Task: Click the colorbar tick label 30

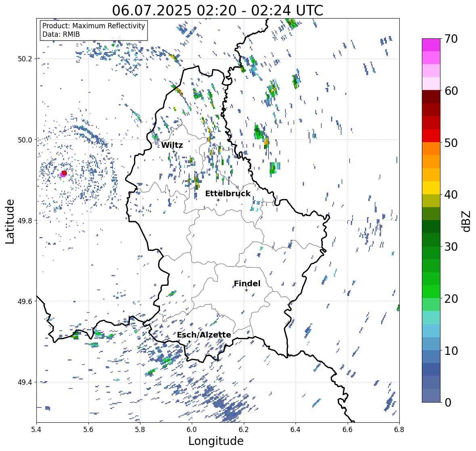Action: 451,247
